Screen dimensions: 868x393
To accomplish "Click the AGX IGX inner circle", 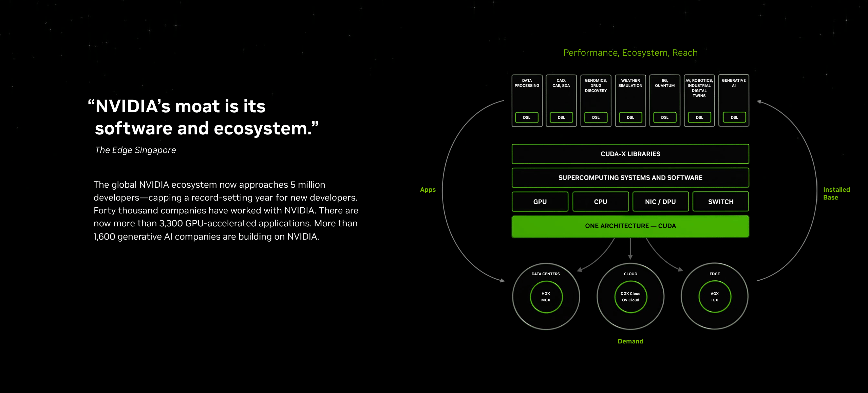I will point(715,297).
